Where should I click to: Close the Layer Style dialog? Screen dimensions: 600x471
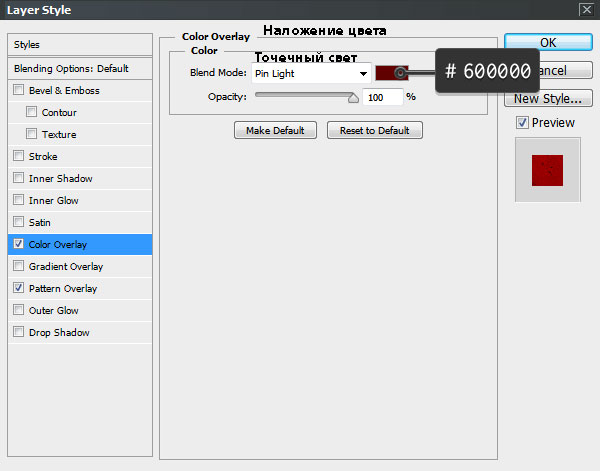[587, 9]
